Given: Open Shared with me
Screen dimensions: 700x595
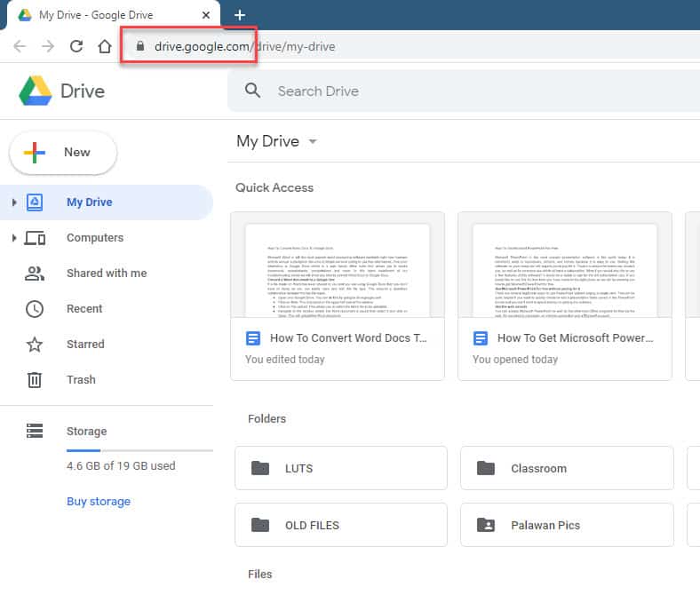Looking at the screenshot, I should [x=107, y=274].
